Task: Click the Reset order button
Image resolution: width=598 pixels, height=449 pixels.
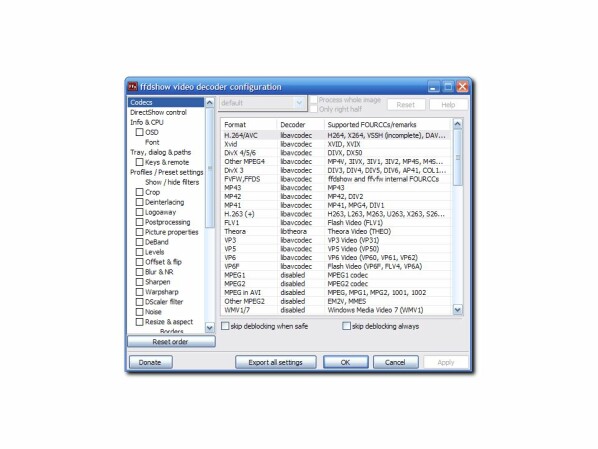Action: (171, 341)
